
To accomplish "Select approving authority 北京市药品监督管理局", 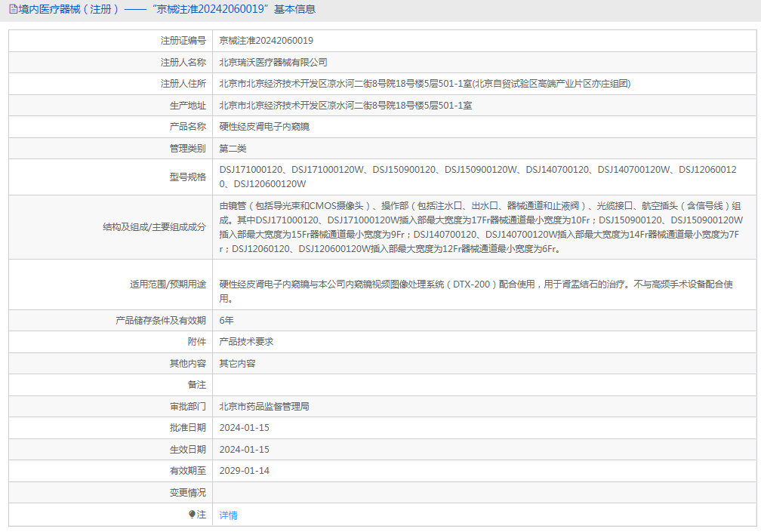I will coord(264,407).
